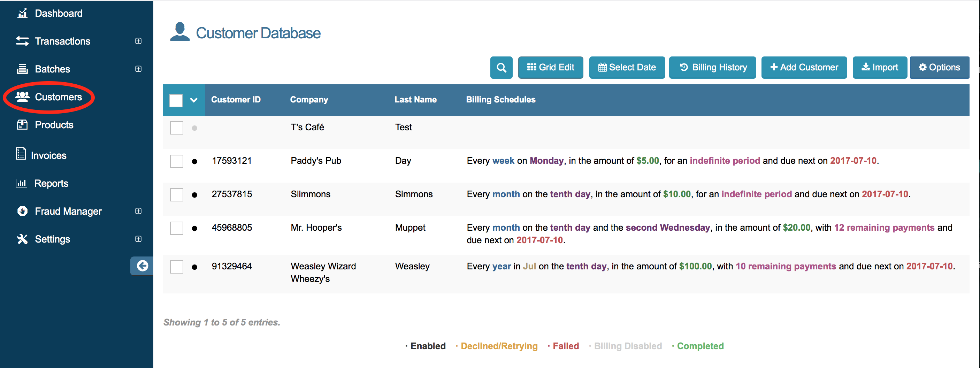The height and width of the screenshot is (368, 980).
Task: Click the Customers people icon
Action: tap(22, 97)
